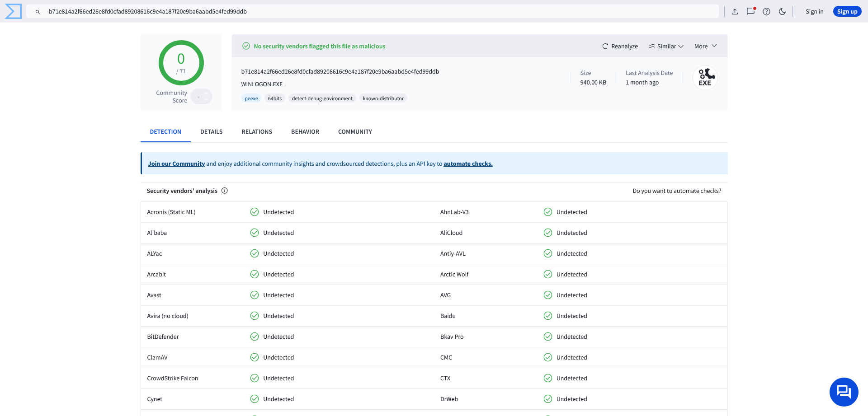Open the notifications flag icon
This screenshot has width=868, height=416.
(x=751, y=11)
